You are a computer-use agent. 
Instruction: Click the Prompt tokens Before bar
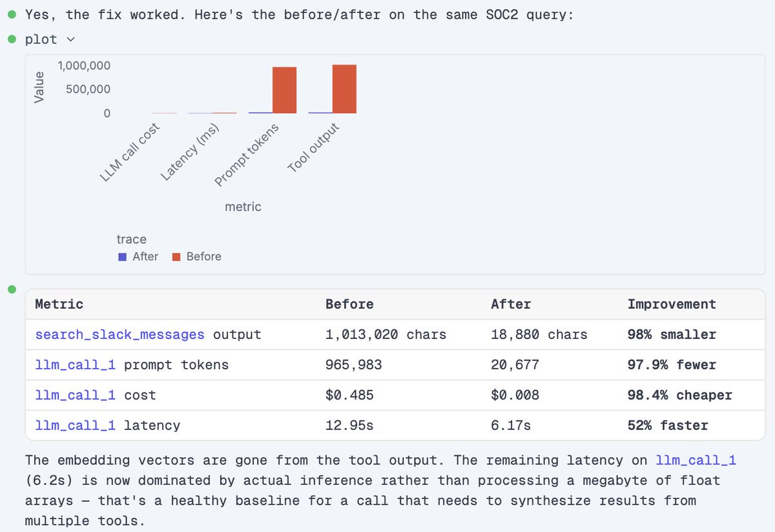click(x=284, y=90)
